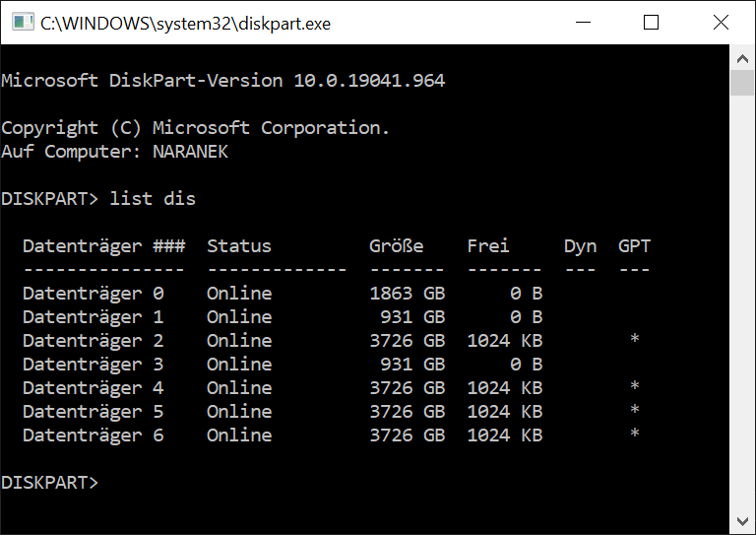Viewport: 756px width, 535px height.
Task: Click the 'list dis' command text
Action: [x=153, y=199]
